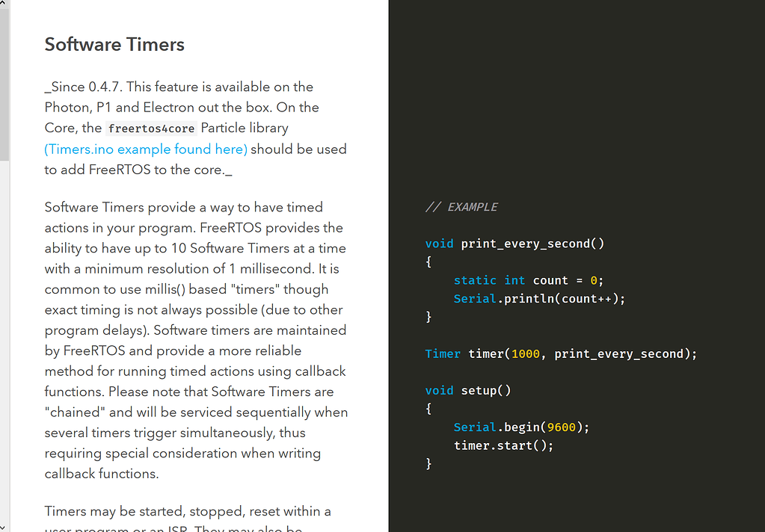Click the timer.start() statement

[x=503, y=445]
